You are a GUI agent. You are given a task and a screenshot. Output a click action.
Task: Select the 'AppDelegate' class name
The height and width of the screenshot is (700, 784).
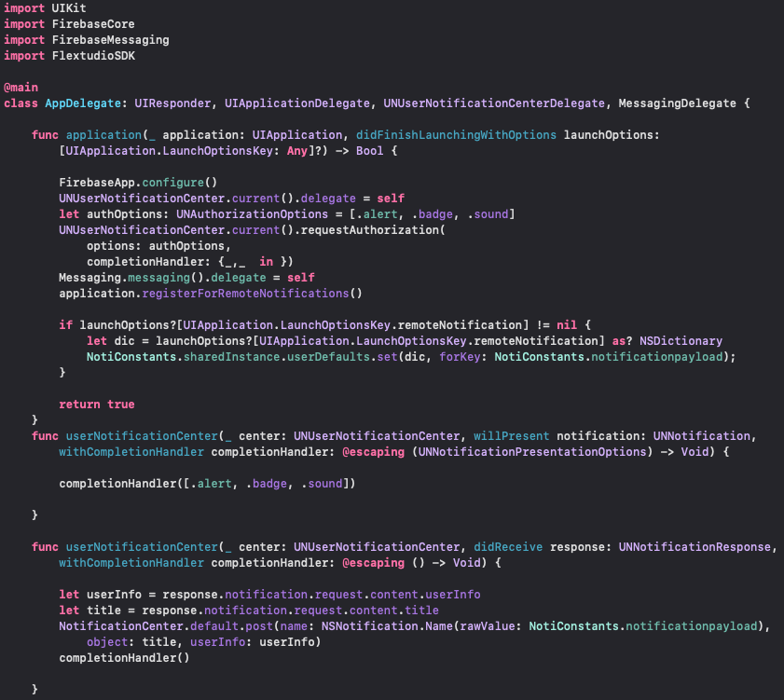[83, 103]
